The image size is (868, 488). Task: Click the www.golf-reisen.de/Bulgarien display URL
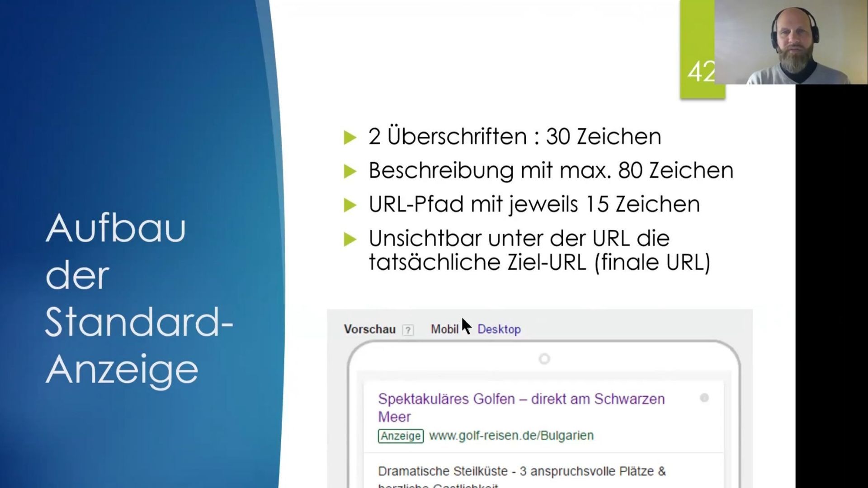511,436
